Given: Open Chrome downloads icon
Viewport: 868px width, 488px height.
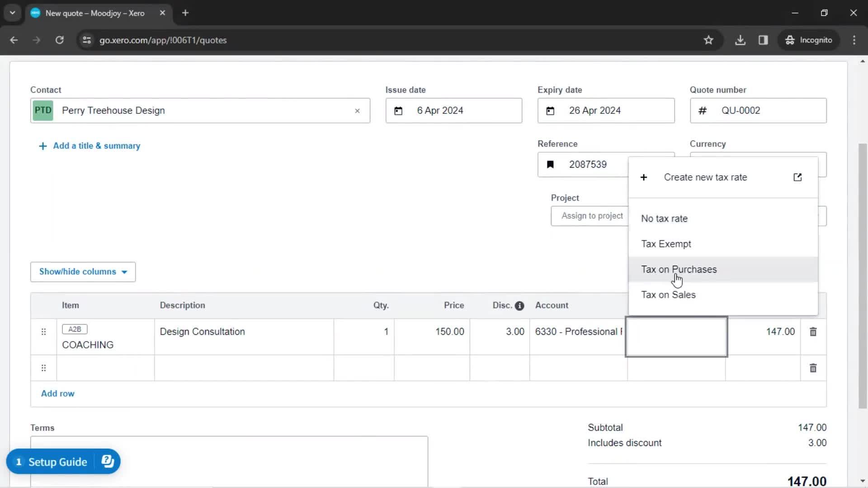Looking at the screenshot, I should 740,40.
